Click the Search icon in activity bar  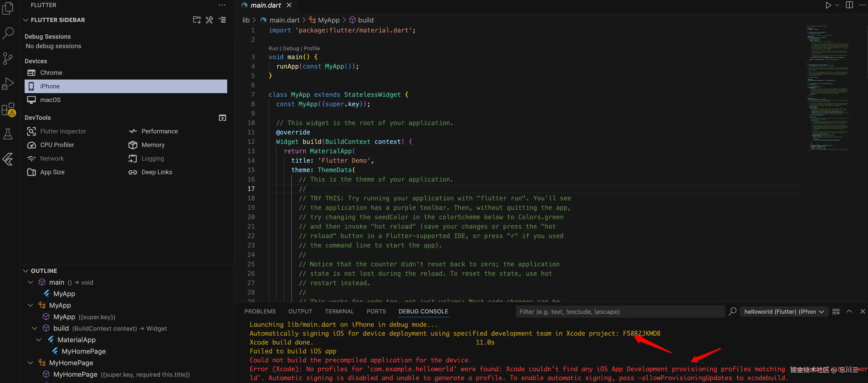(x=8, y=33)
